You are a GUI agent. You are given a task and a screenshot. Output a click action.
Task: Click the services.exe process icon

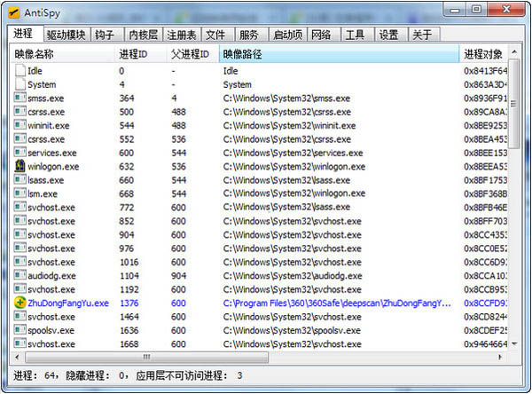tap(20, 152)
